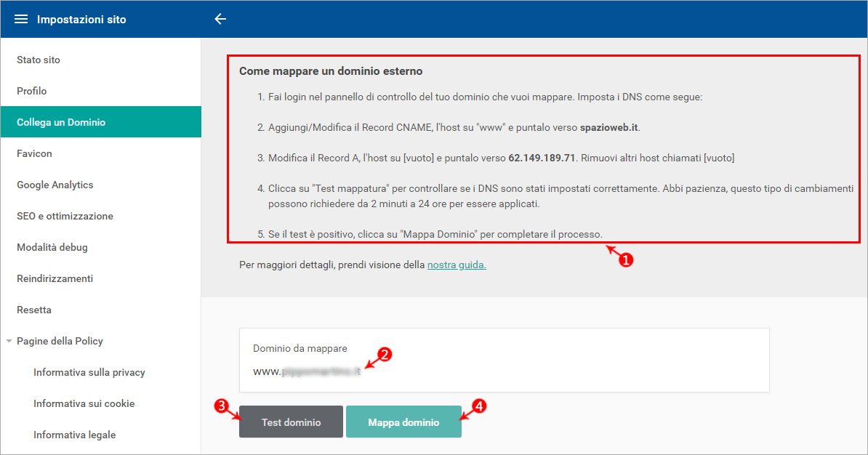The height and width of the screenshot is (455, 868).
Task: Open Informativa legale page
Action: pos(75,435)
